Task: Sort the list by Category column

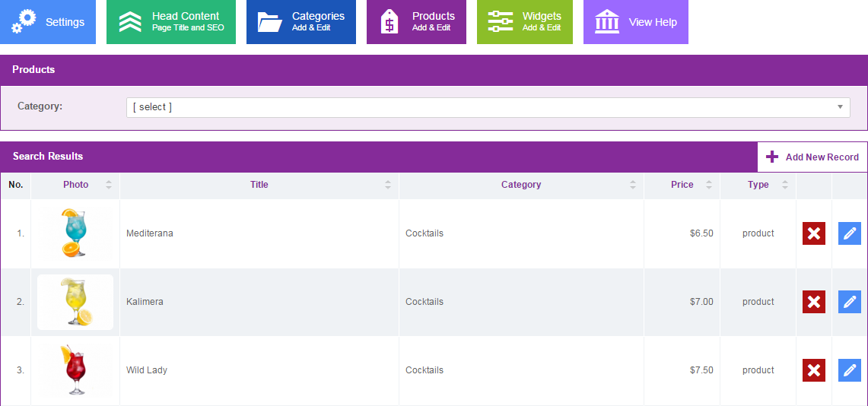Action: (521, 185)
